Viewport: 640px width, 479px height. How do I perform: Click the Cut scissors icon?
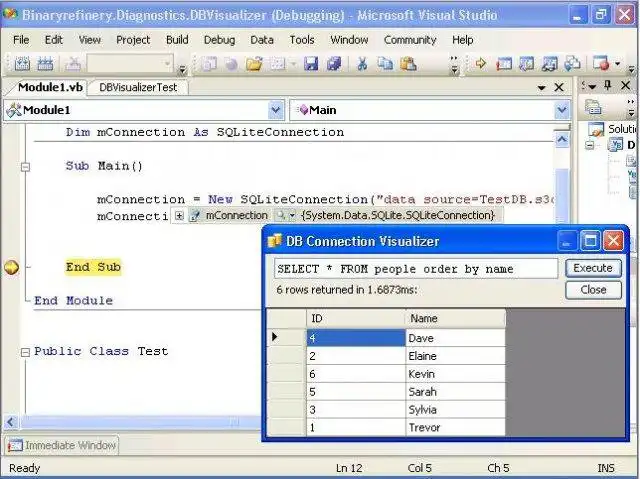point(362,64)
